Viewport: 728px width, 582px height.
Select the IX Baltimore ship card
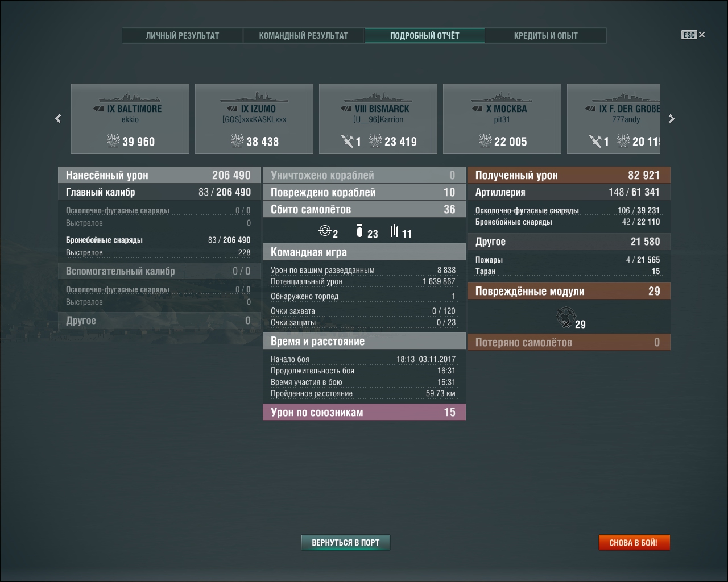pos(130,119)
